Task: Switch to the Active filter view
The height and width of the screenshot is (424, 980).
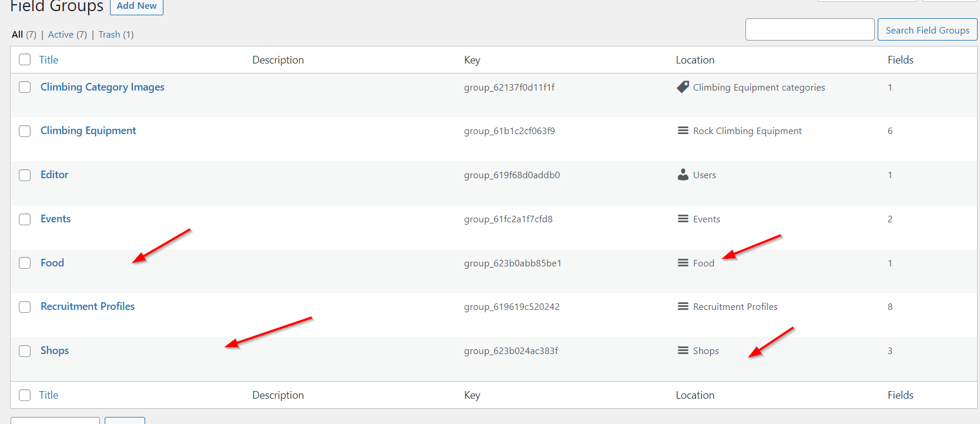Action: pyautogui.click(x=61, y=35)
